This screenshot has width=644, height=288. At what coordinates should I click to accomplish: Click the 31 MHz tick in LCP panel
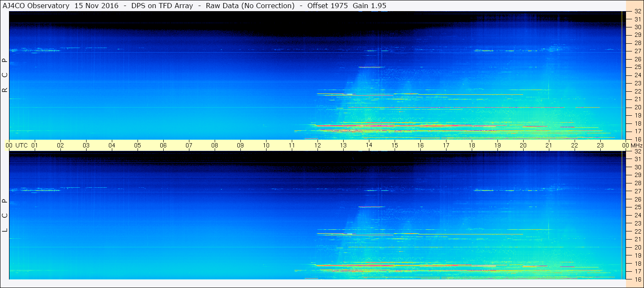click(638, 159)
